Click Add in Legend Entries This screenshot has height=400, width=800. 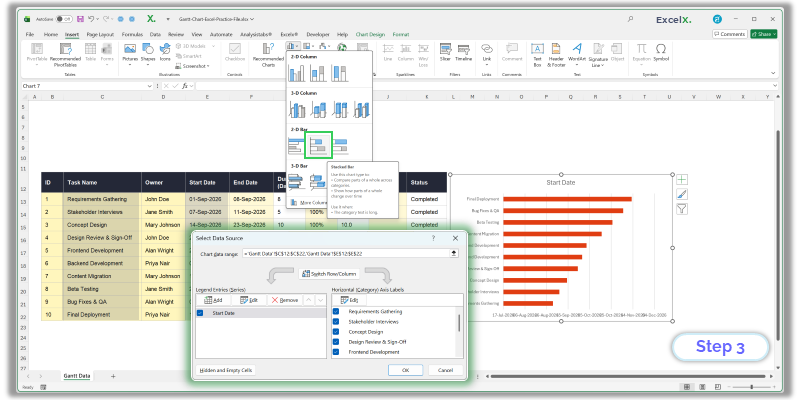(213, 300)
